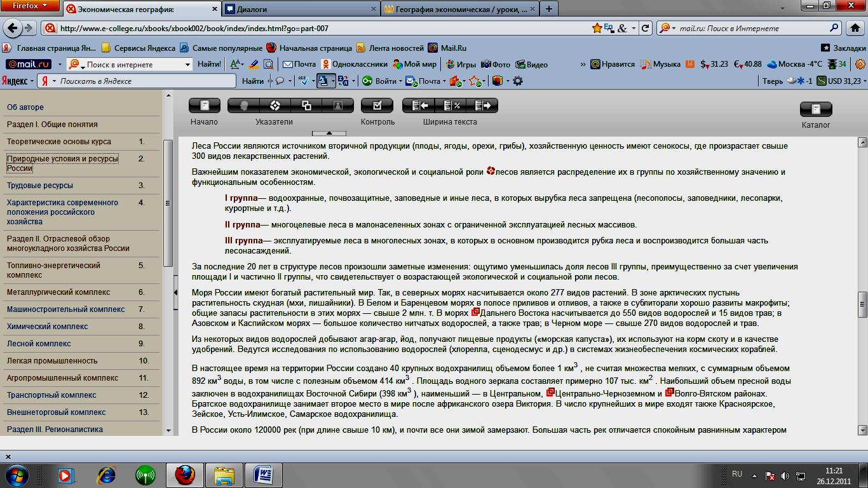The width and height of the screenshot is (868, 488).
Task: Click sidebar scrollbar down arrow
Action: [x=168, y=430]
